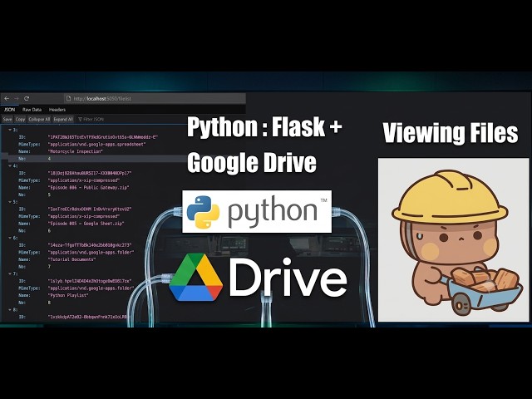Click the browser forward arrow

(17, 98)
